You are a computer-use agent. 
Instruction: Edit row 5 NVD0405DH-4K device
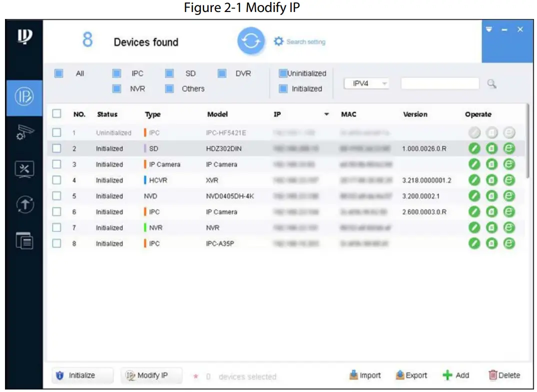tap(474, 196)
